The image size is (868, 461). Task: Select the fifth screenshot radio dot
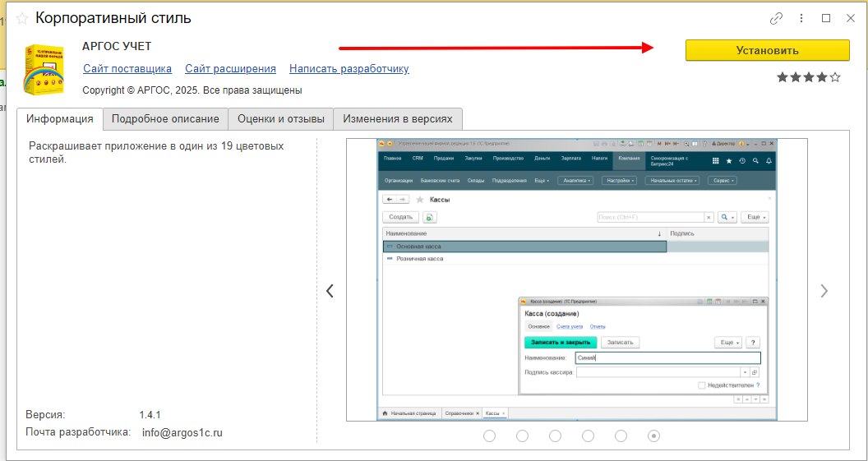pyautogui.click(x=621, y=436)
